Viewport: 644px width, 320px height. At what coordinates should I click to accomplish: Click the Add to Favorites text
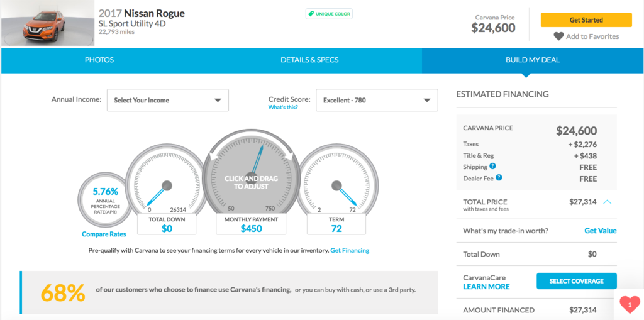[x=592, y=36]
